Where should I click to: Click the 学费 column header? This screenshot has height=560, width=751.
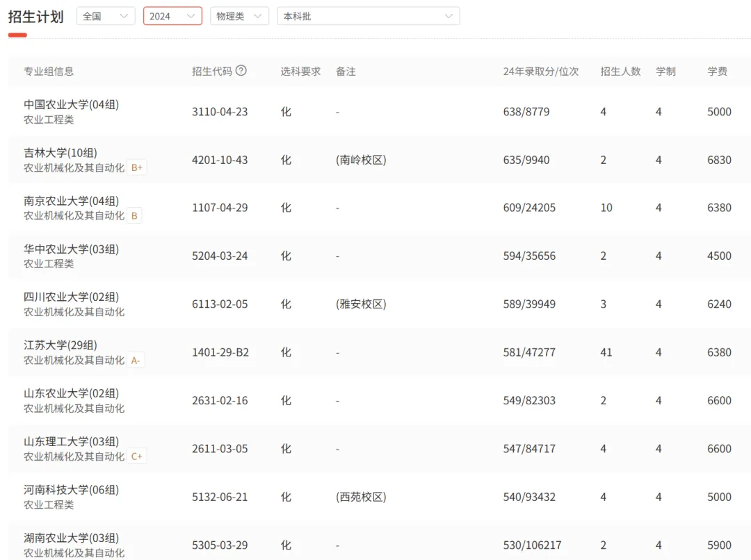[718, 72]
